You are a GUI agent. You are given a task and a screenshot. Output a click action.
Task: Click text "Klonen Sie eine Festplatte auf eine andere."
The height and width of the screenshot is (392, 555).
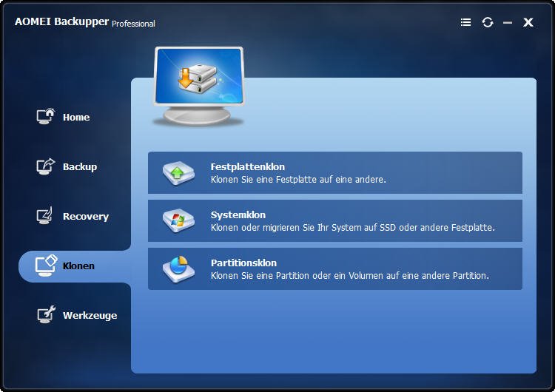coord(298,180)
